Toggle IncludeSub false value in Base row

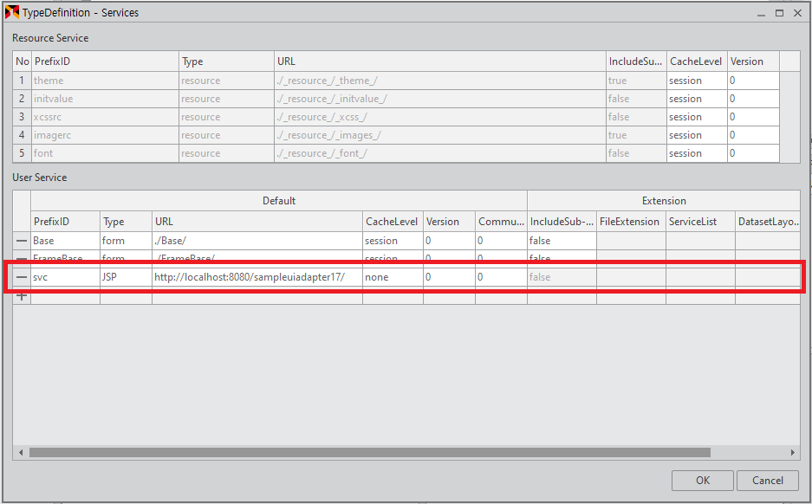[561, 241]
